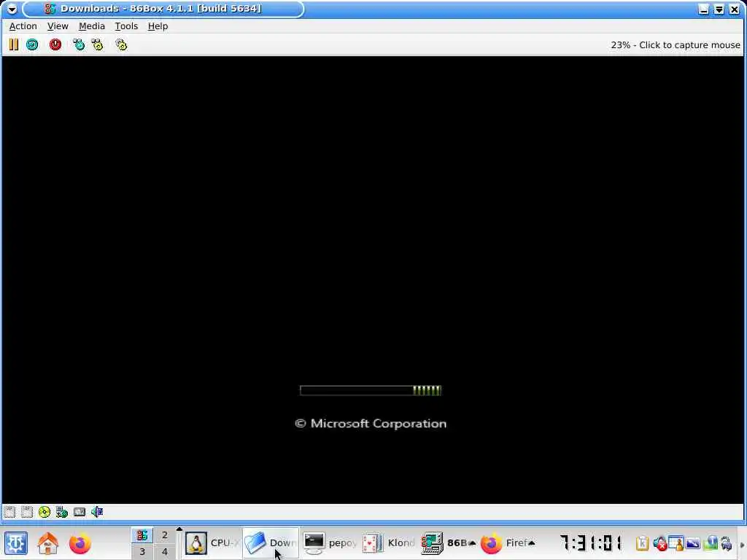Click the emulated boot screen display
This screenshot has width=747, height=560.
[373, 279]
